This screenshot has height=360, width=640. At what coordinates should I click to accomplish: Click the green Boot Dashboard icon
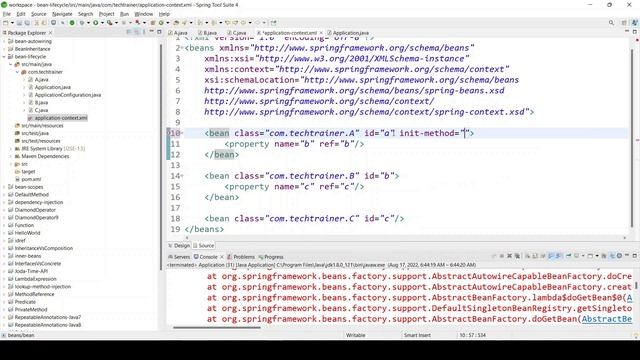[x=72, y=23]
